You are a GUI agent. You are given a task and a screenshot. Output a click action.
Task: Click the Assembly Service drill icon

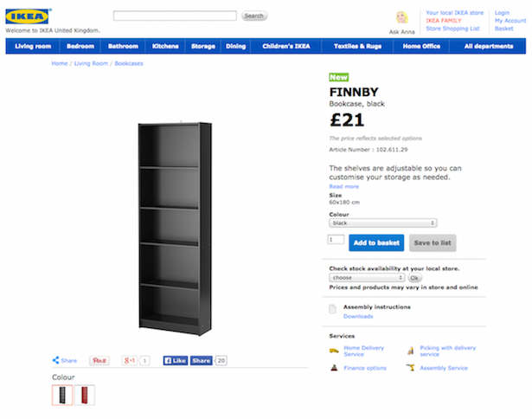click(x=409, y=368)
